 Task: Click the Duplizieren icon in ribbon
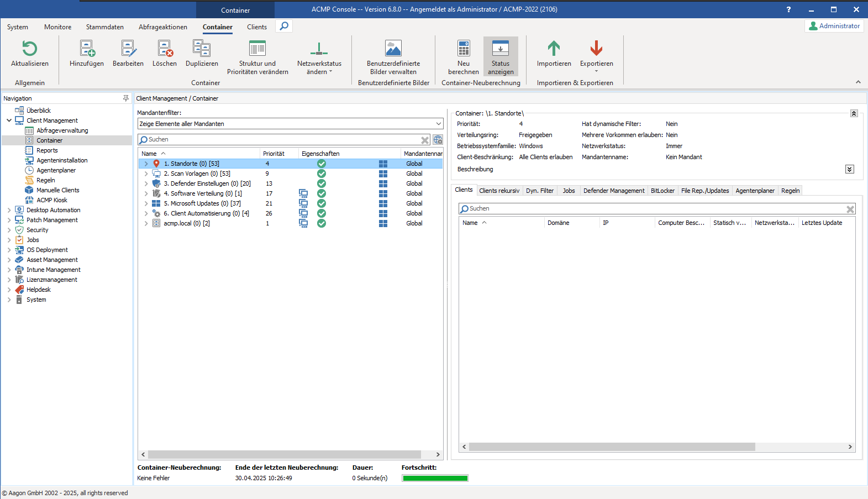point(202,49)
